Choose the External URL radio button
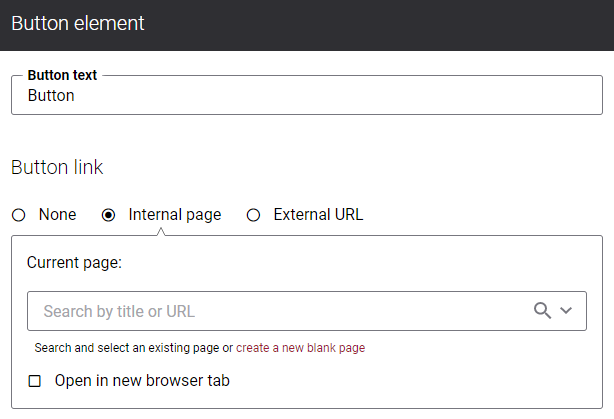Viewport: 614px width, 419px height. click(253, 215)
